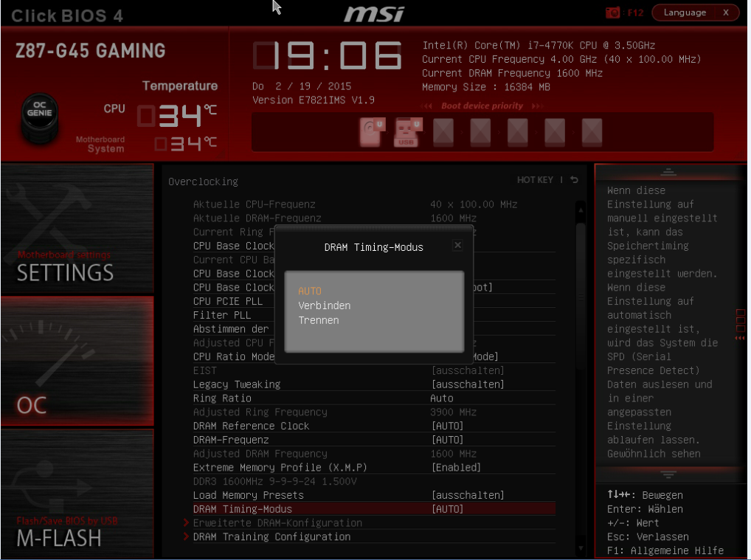Open Extreme Memory Profile Enabled dropdown
Screen dimensions: 751x560
(456, 468)
